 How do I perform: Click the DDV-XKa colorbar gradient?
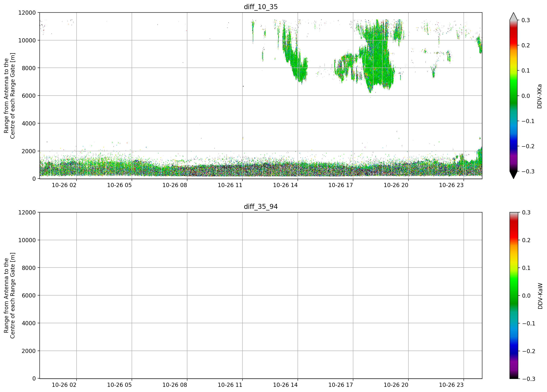pos(513,96)
